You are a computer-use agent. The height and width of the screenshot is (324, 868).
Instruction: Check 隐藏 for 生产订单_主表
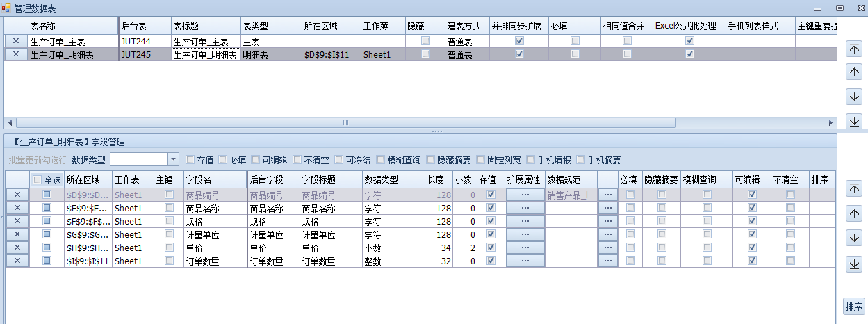pos(425,41)
